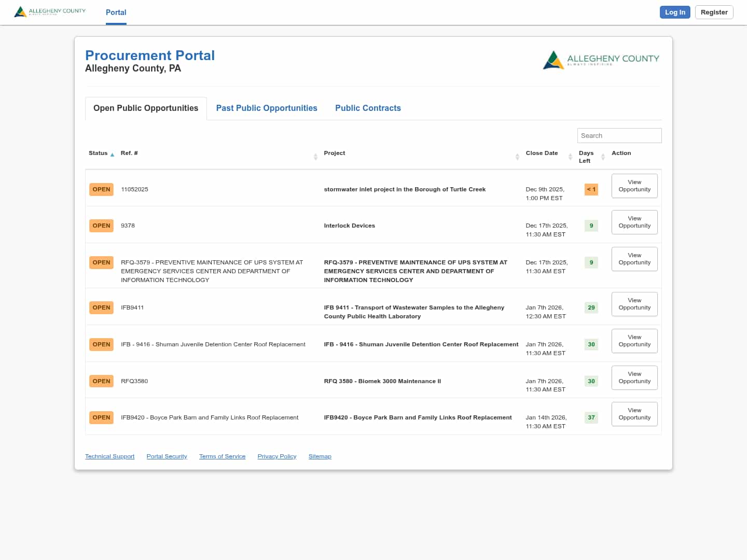View Opportunity for IFB9420 Boyce Park Barn
The height and width of the screenshot is (560, 747).
tap(634, 414)
